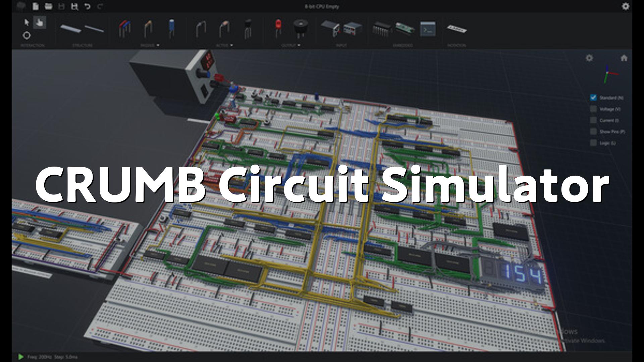Click the Freq and Step status text
This screenshot has height=362, width=644.
[x=53, y=357]
